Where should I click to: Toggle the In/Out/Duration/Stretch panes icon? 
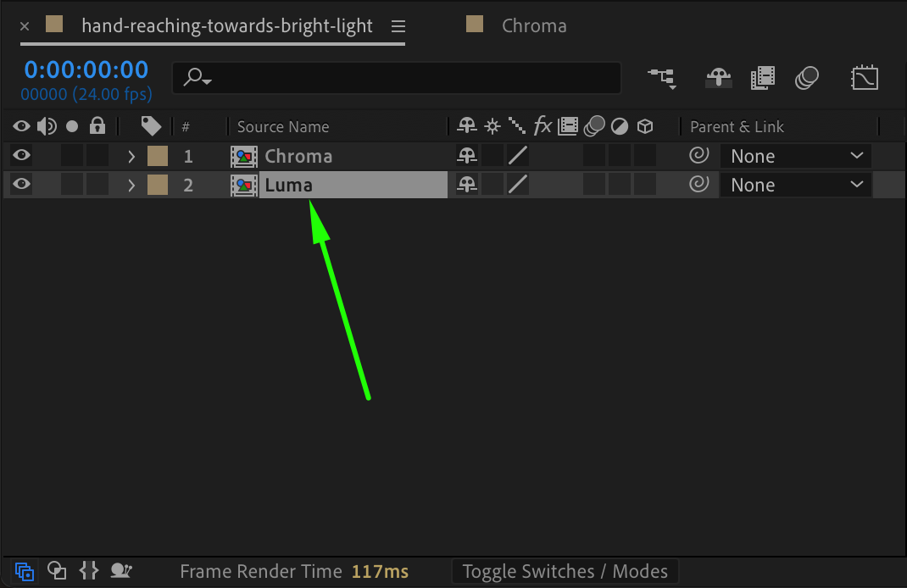click(x=89, y=571)
